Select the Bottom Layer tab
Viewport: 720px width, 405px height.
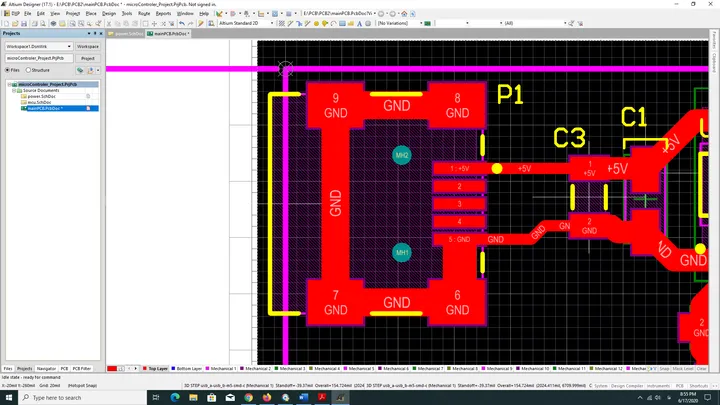coord(186,369)
